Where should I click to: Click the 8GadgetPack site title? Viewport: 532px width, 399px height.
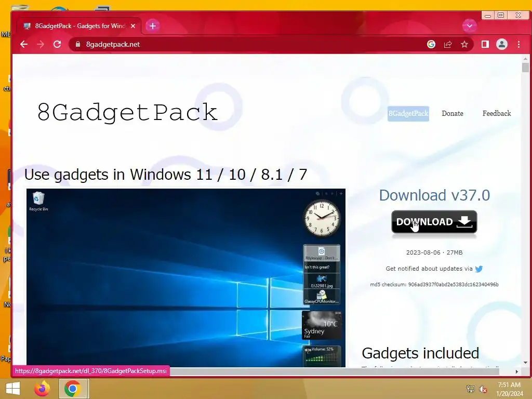127,112
